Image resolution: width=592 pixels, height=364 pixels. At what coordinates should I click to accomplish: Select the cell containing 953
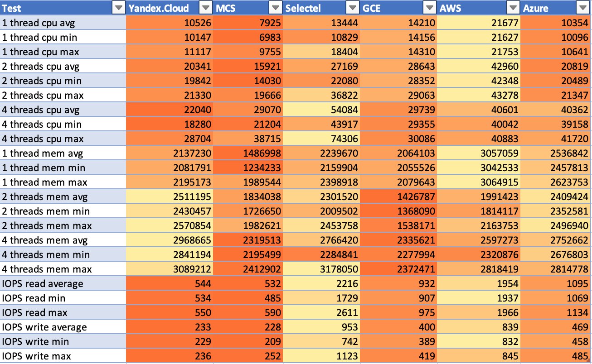(x=321, y=327)
